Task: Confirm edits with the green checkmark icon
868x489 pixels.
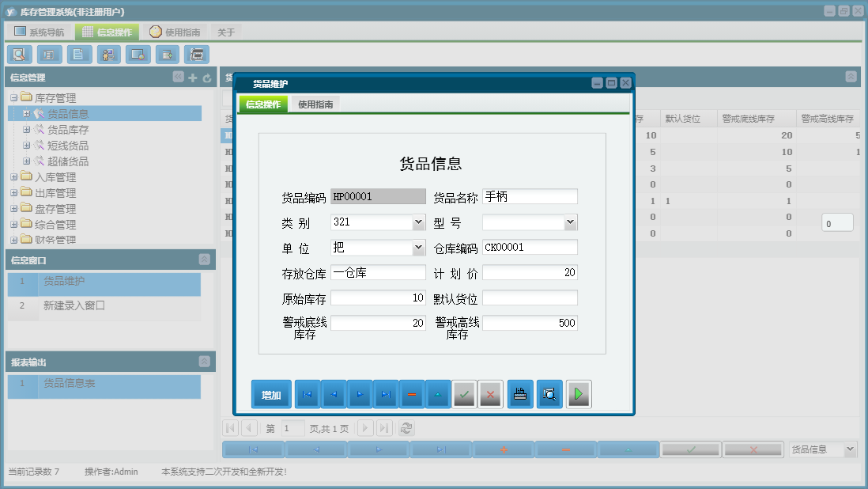Action: click(465, 393)
